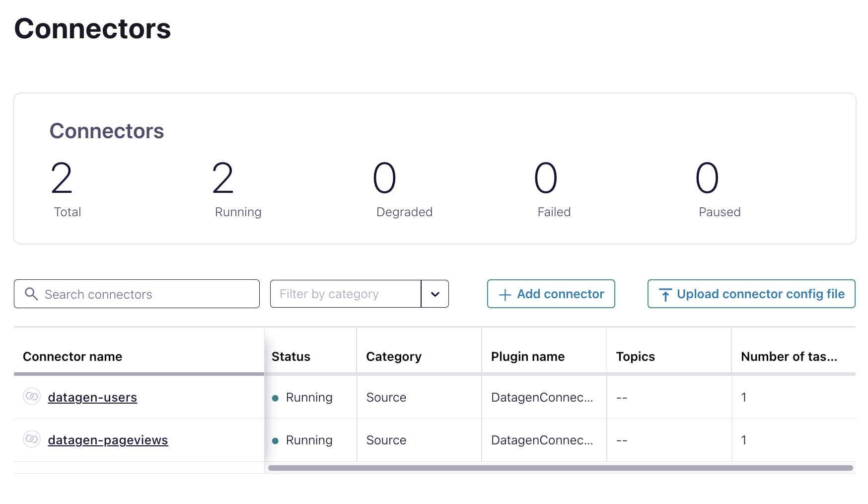Click Running status text in datagen-pageviews row
Image resolution: width=868 pixels, height=504 pixels.
[309, 440]
